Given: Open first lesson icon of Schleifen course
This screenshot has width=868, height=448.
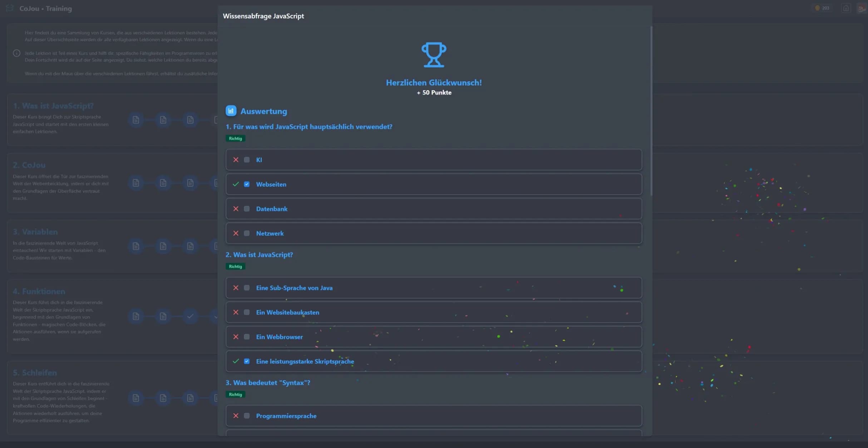Looking at the screenshot, I should tap(136, 398).
